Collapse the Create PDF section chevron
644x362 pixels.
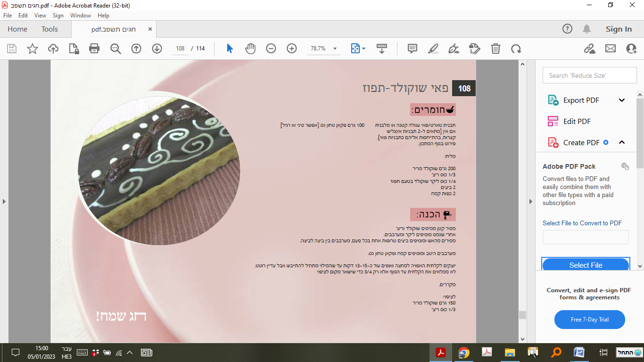622,142
